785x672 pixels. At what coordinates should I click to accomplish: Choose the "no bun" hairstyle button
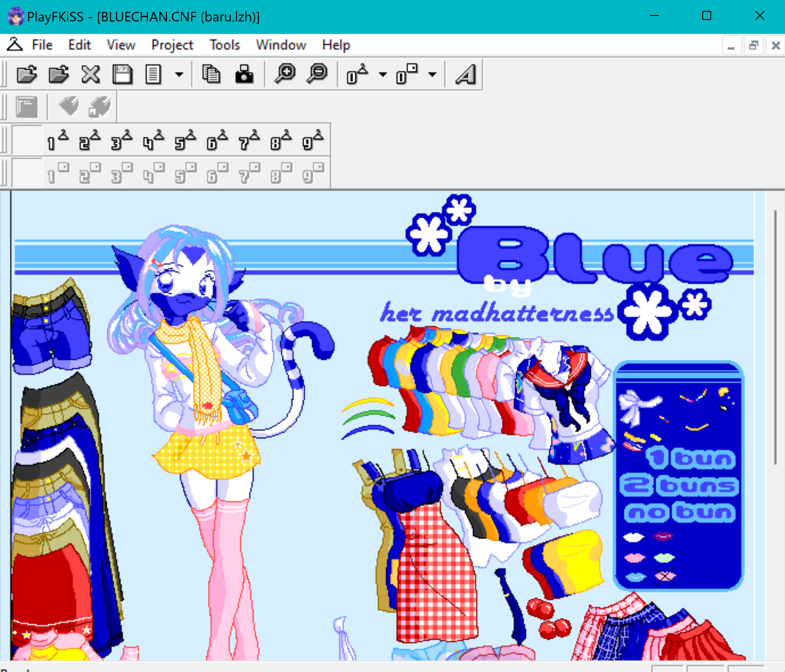point(679,512)
